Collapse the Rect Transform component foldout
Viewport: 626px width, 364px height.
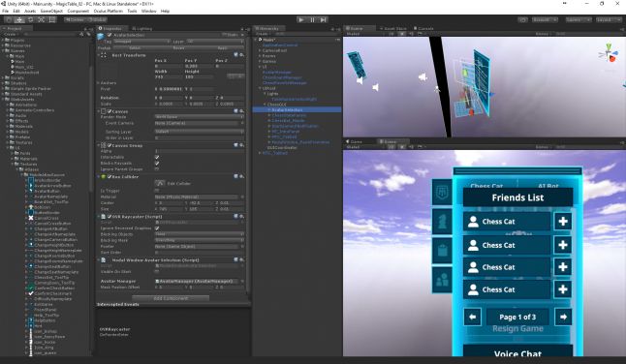[x=99, y=55]
